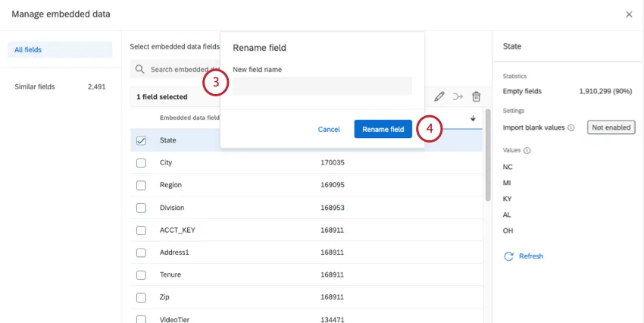
Task: Click the circular Refresh arrow icon
Action: (x=508, y=256)
